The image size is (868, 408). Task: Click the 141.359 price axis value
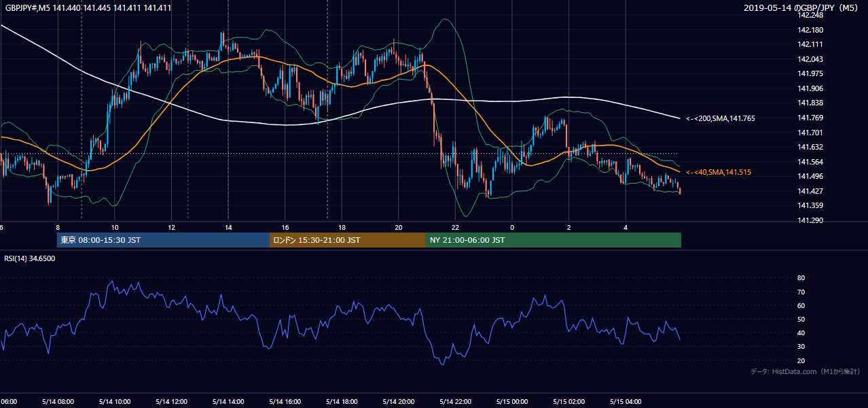click(810, 205)
